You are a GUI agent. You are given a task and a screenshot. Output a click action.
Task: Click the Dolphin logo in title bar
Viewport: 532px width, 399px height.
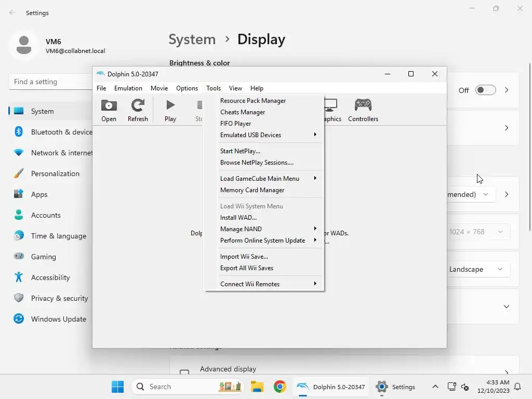click(x=100, y=74)
